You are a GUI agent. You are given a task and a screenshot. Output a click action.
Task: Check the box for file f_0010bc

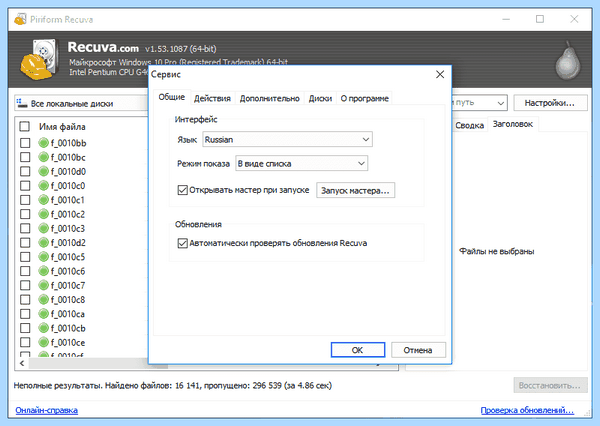coord(25,157)
